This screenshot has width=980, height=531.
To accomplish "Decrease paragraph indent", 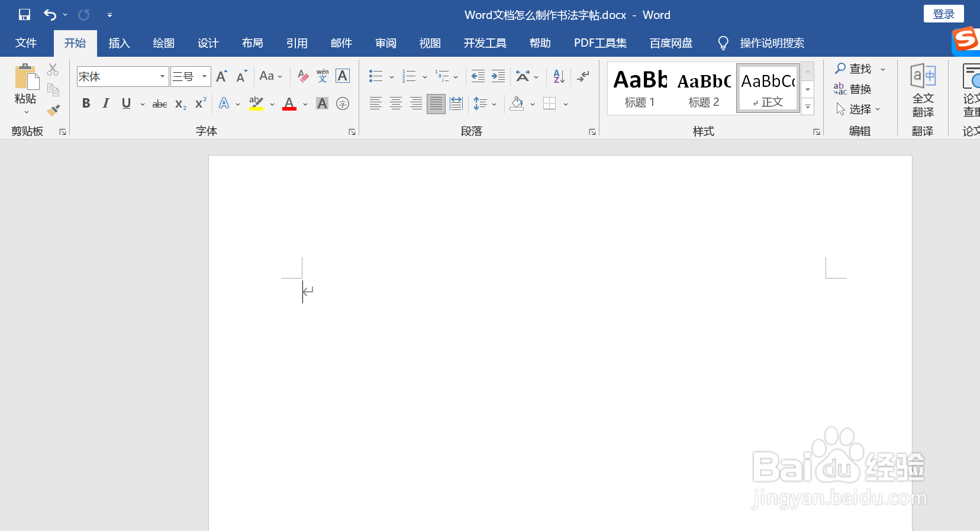I will pos(478,76).
